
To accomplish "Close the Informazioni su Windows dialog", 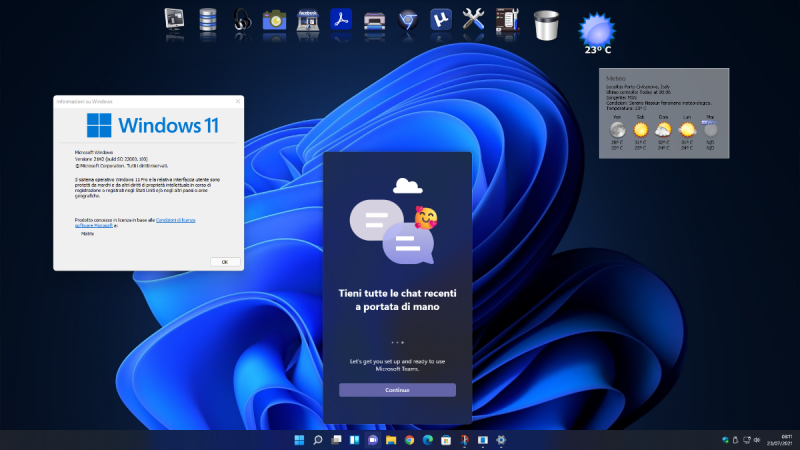I will point(238,102).
